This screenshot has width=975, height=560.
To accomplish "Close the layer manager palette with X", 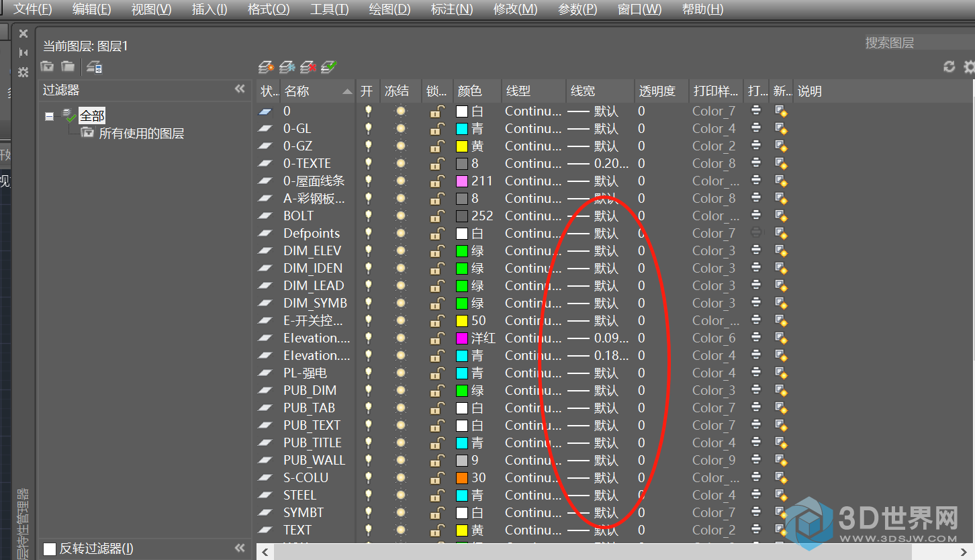I will click(x=24, y=34).
